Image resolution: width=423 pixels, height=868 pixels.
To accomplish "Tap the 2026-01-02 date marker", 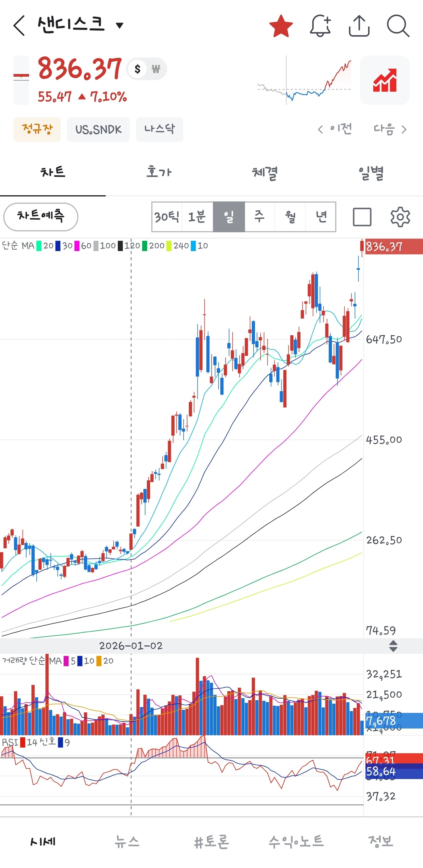I will [131, 646].
